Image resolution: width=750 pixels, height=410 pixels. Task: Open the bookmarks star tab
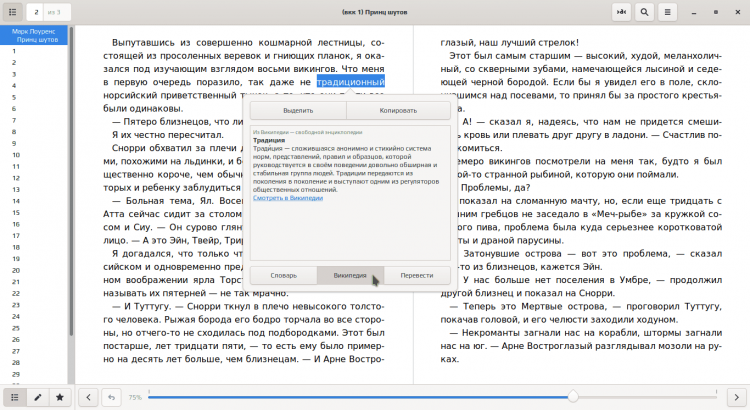tap(60, 397)
